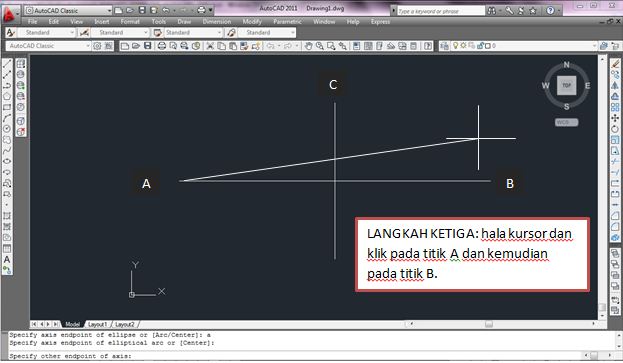The height and width of the screenshot is (363, 623).
Task: Click the Cut scissors icon
Action: [x=210, y=46]
